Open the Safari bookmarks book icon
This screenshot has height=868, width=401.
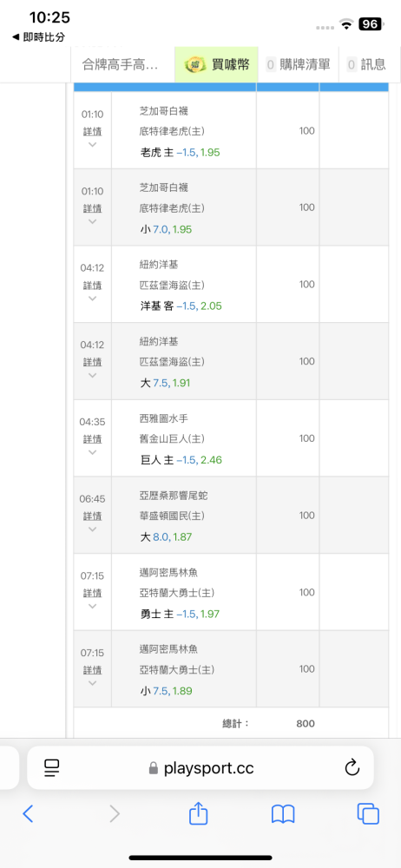(x=283, y=814)
